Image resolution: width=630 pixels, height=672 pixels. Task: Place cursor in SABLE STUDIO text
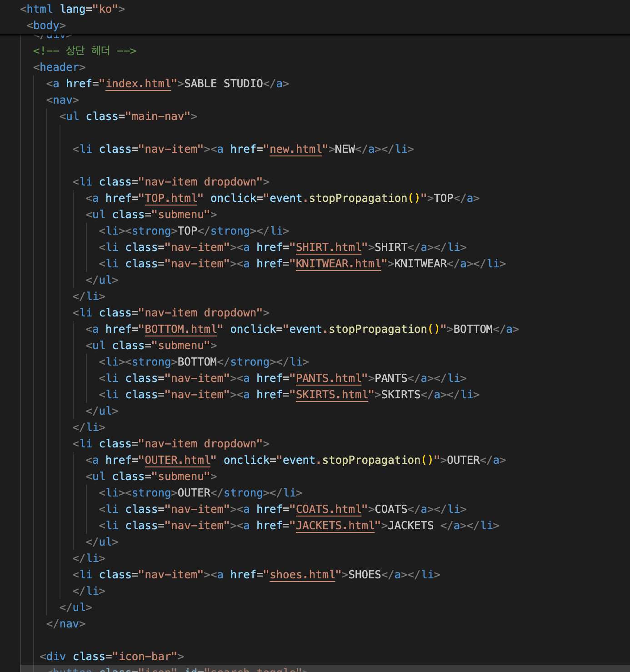[x=223, y=84]
